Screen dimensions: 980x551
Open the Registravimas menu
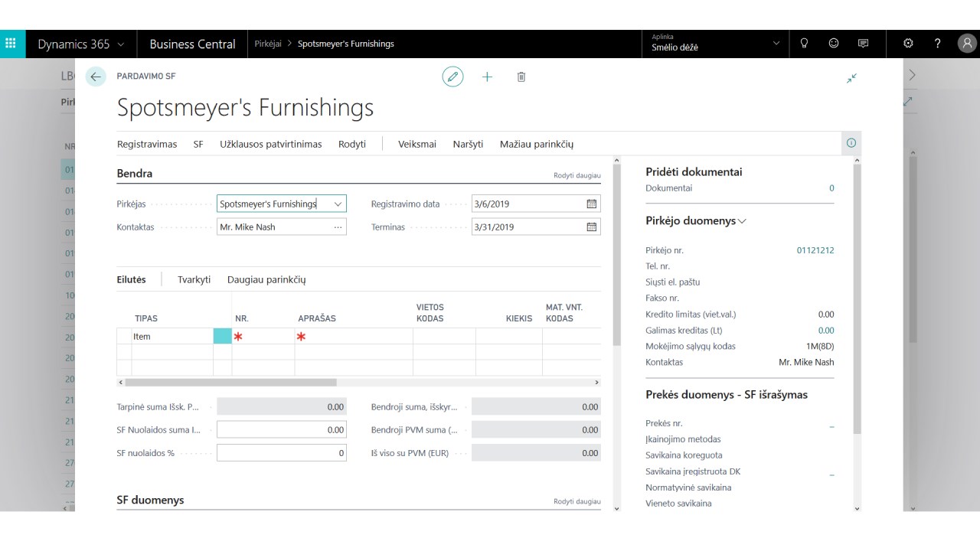click(147, 144)
